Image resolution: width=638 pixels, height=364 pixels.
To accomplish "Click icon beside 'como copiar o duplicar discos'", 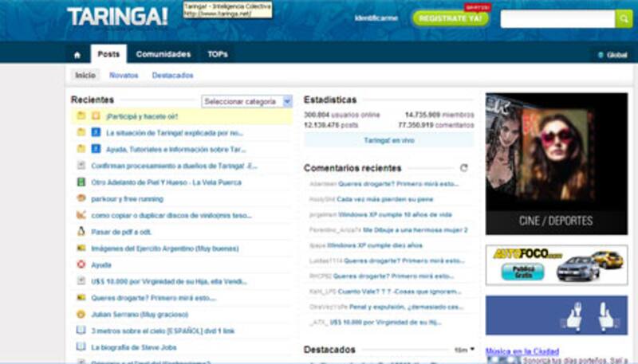I will point(81,215).
